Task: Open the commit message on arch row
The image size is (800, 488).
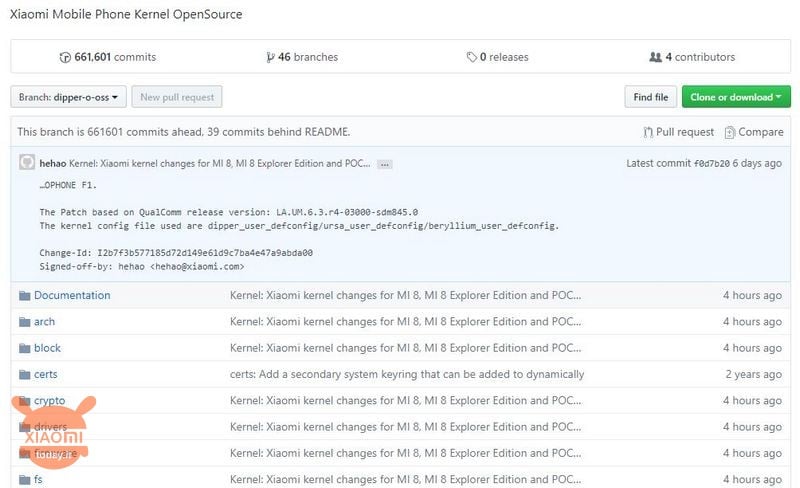Action: pyautogui.click(x=405, y=322)
